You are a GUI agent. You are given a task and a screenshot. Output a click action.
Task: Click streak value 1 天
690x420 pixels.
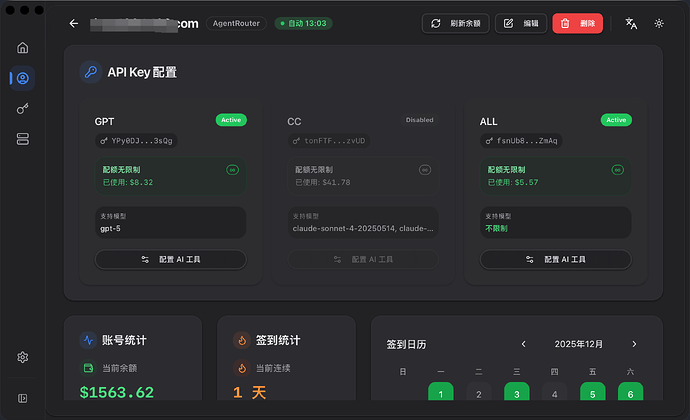pyautogui.click(x=250, y=392)
